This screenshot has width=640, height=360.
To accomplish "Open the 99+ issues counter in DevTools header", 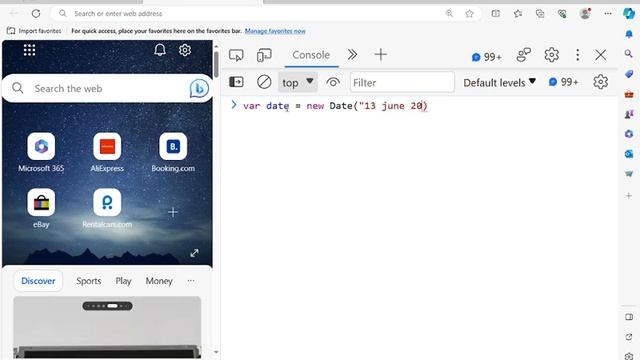I will [487, 57].
